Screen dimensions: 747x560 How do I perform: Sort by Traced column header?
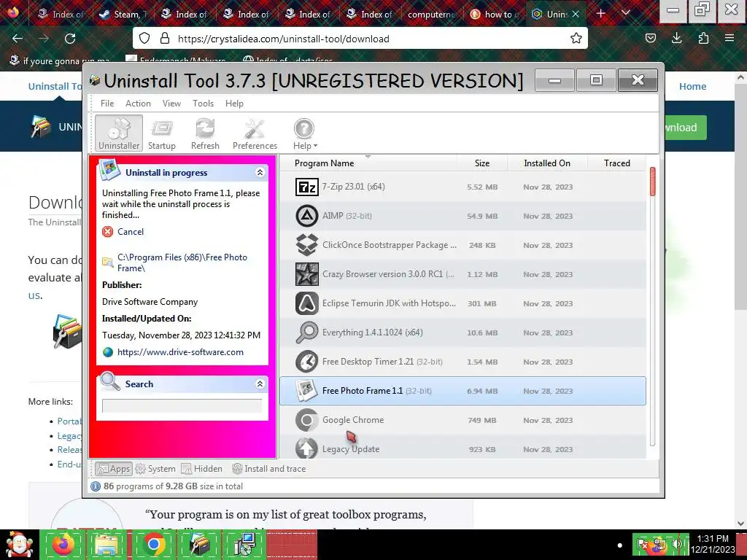(x=617, y=163)
